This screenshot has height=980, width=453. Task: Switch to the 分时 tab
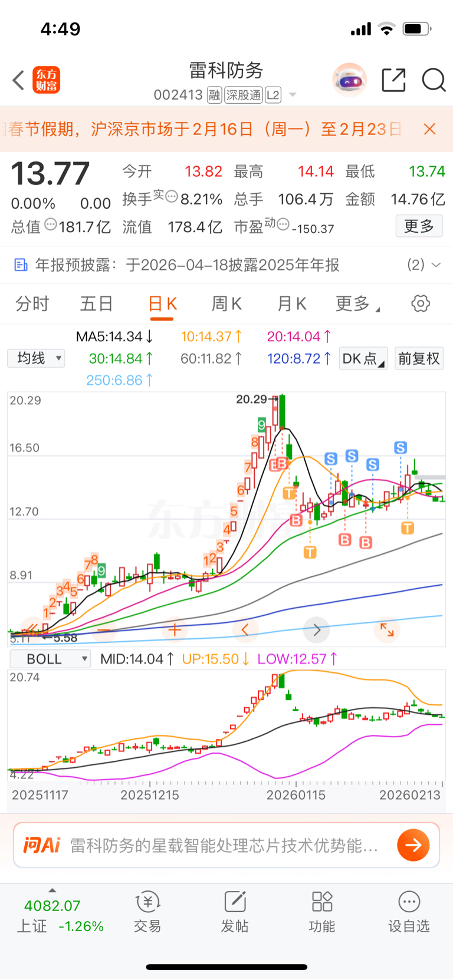point(32,303)
